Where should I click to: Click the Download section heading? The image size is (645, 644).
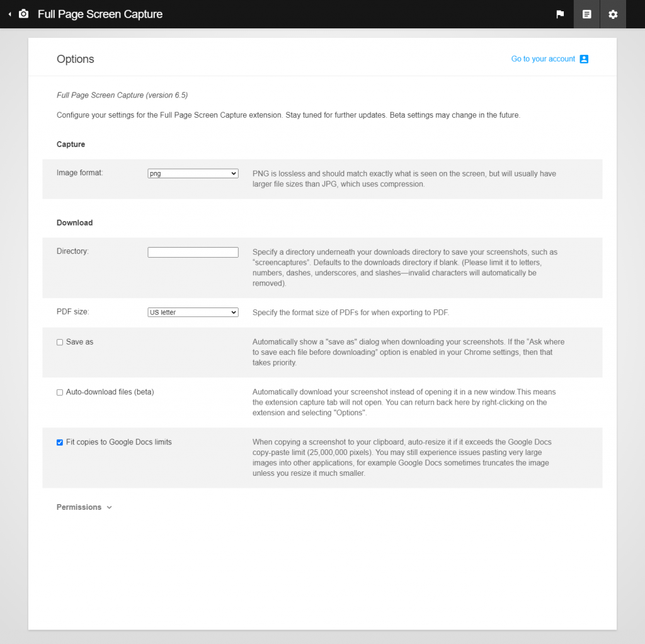(x=74, y=222)
